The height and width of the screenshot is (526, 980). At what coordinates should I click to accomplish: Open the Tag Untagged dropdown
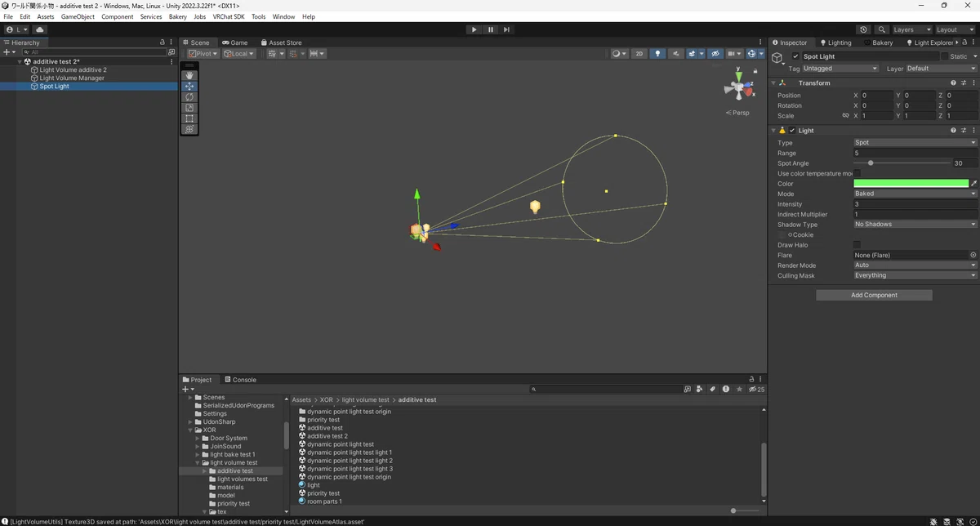(840, 69)
